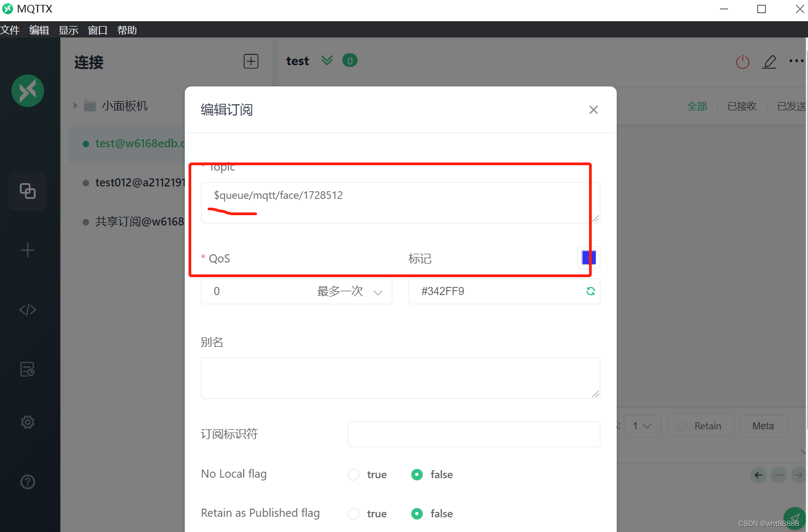Open the publish QoS dropdown showing 1
Image resolution: width=808 pixels, height=532 pixels.
[x=642, y=426]
